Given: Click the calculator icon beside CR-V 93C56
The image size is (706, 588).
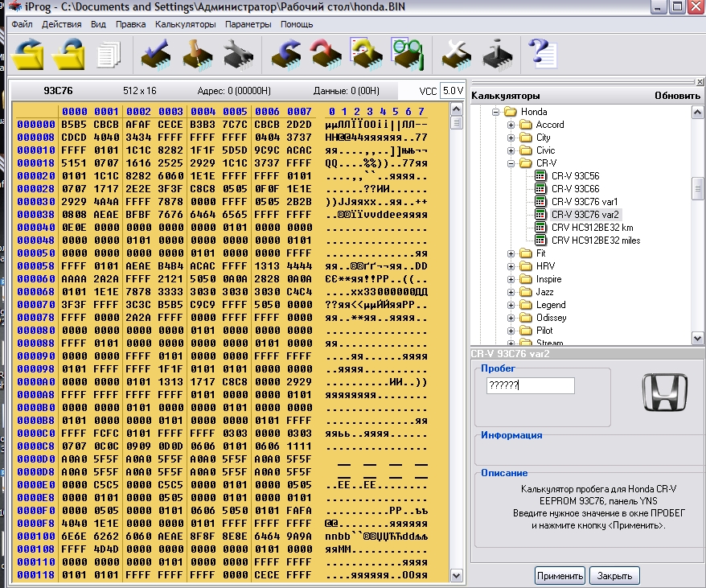Looking at the screenshot, I should 540,175.
